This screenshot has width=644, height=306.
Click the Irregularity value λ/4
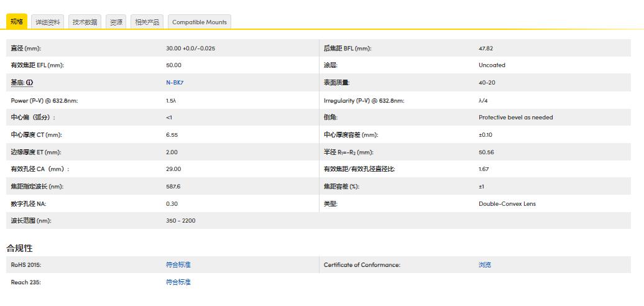coord(483,101)
